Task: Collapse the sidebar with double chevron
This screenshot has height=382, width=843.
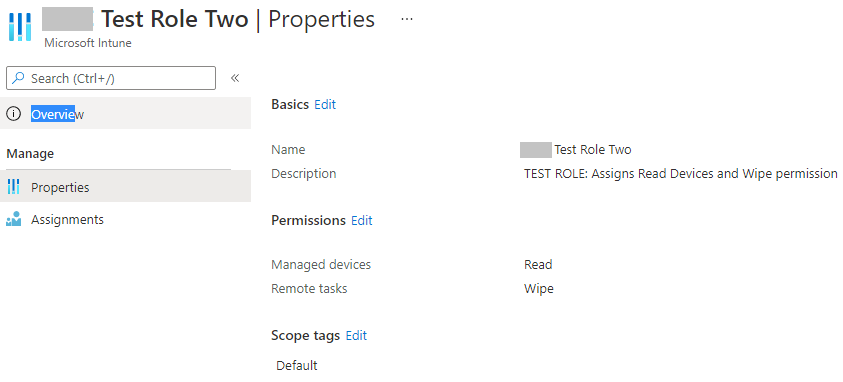Action: pyautogui.click(x=235, y=78)
